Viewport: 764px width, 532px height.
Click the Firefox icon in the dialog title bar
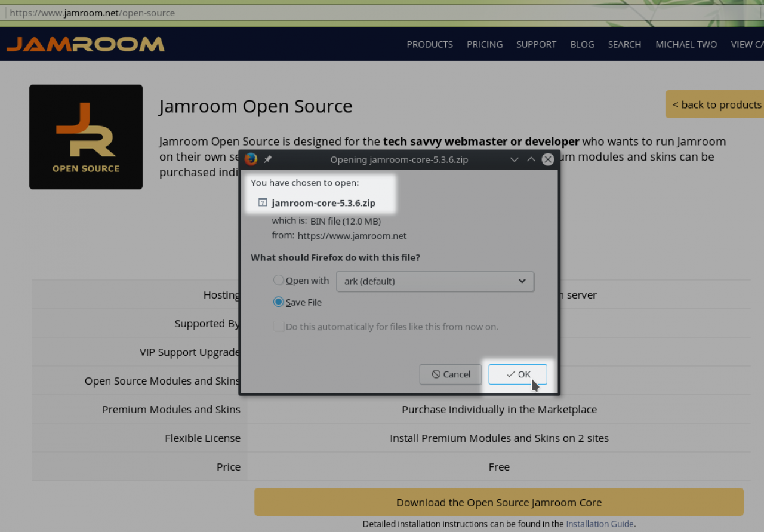[251, 159]
